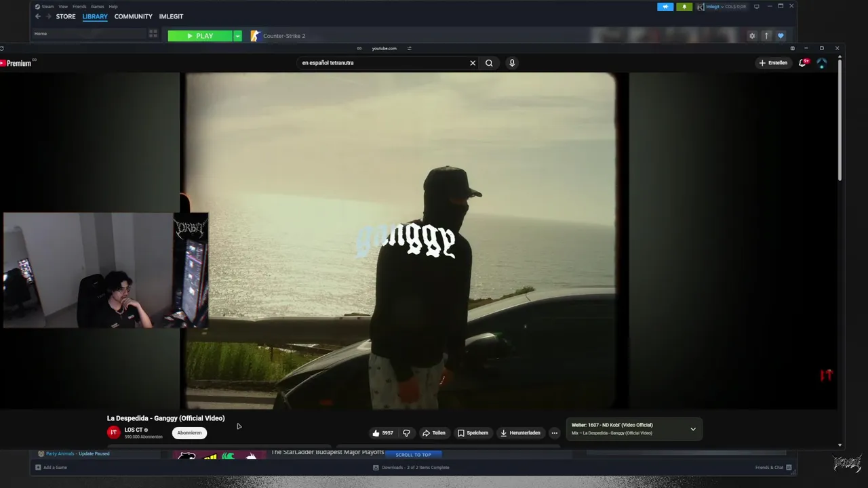The image size is (868, 488).
Task: Click scrollbar down arrow on YouTube page
Action: (840, 445)
